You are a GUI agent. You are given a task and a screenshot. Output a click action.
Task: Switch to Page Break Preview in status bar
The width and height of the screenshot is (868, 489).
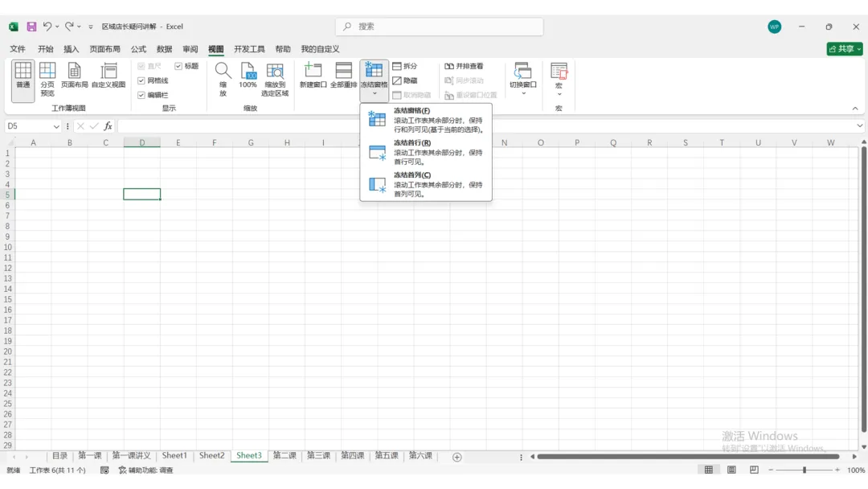[x=754, y=470]
